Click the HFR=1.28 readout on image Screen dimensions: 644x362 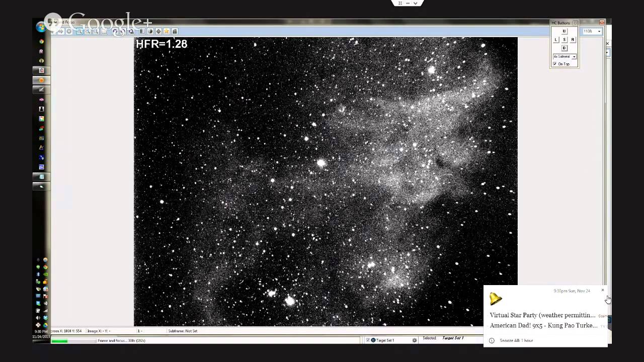tap(162, 44)
